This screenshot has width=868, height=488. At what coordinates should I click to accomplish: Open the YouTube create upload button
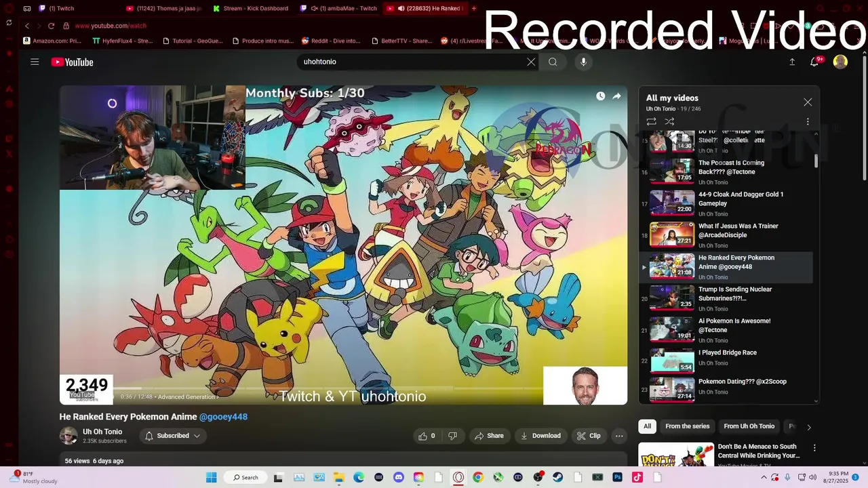792,62
